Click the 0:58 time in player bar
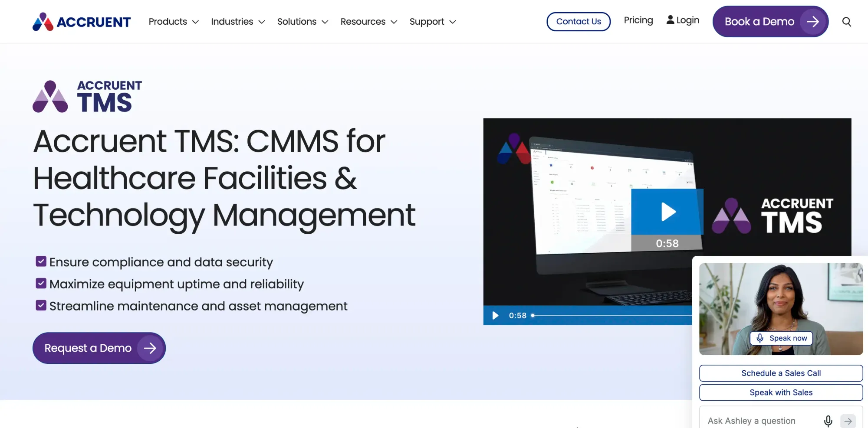The width and height of the screenshot is (868, 428). (x=517, y=316)
